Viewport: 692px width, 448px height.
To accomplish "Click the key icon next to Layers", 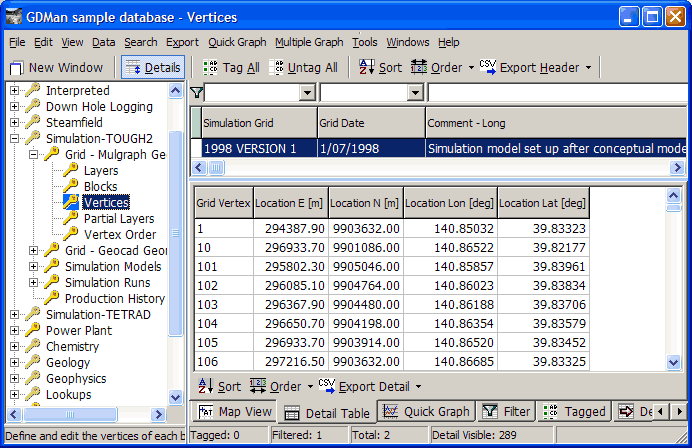I will coord(71,170).
